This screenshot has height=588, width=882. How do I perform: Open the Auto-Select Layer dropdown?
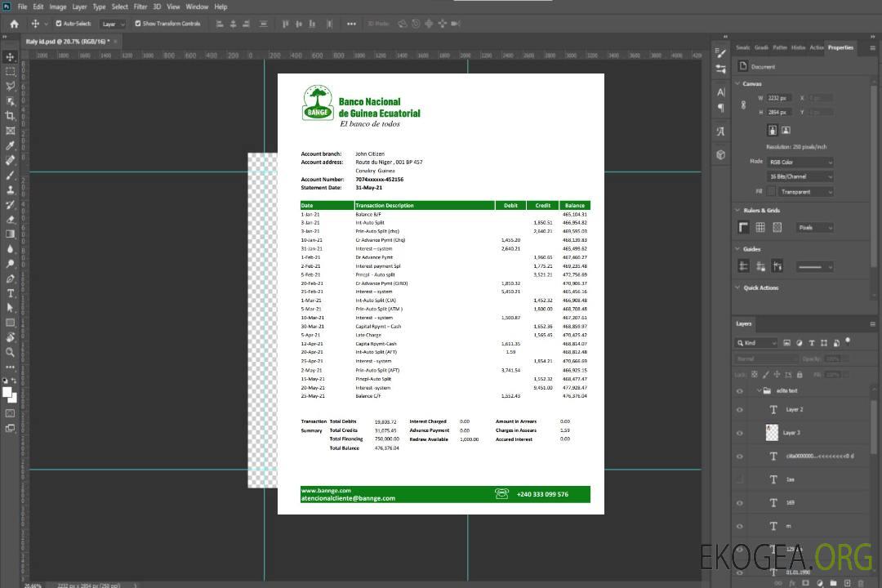[x=113, y=24]
